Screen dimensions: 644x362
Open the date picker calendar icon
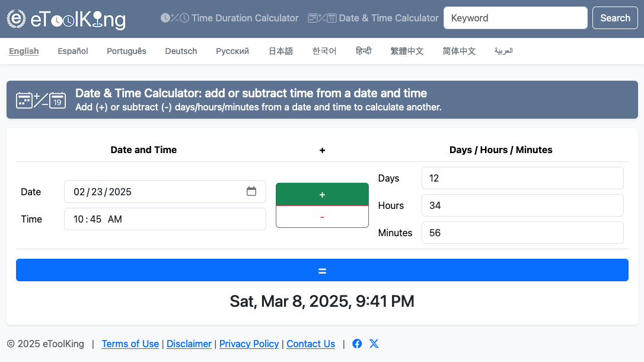(251, 191)
